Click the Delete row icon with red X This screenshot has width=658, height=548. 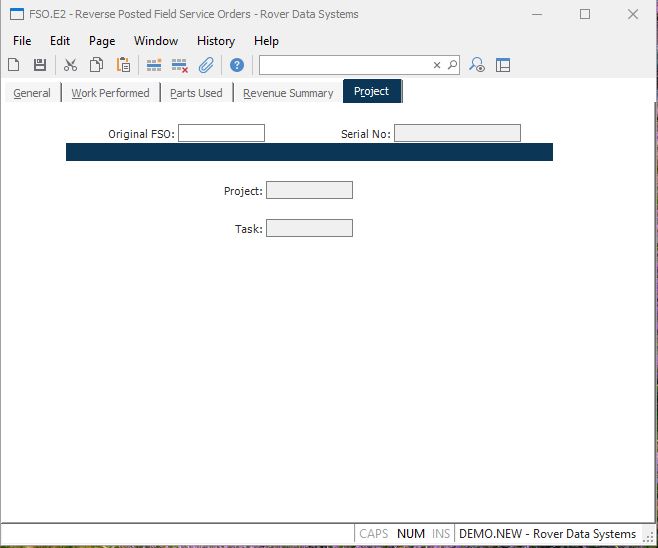point(180,65)
